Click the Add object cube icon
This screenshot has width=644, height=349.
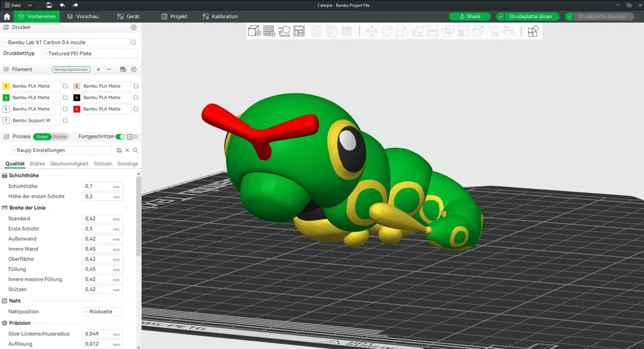coord(254,31)
